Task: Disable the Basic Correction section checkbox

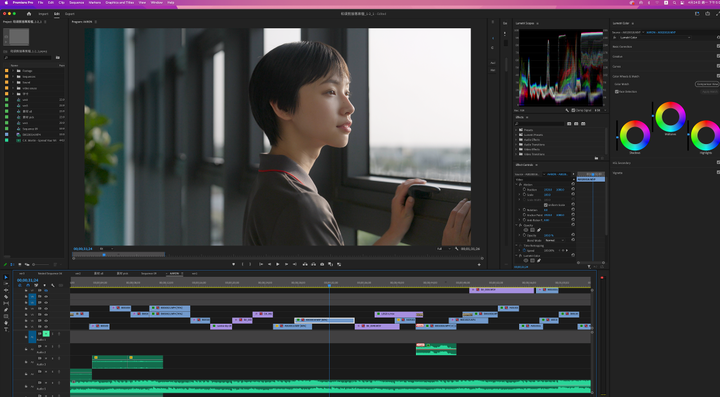Action: pos(718,46)
